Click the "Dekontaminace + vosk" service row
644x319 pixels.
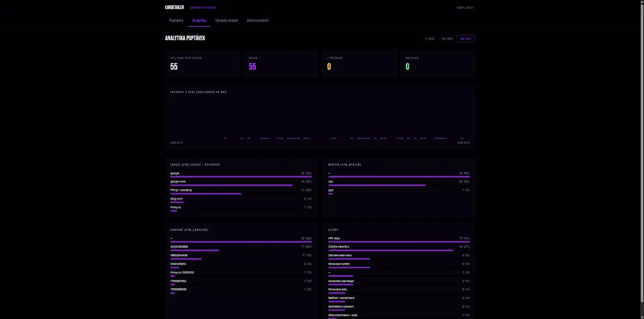[399, 316]
